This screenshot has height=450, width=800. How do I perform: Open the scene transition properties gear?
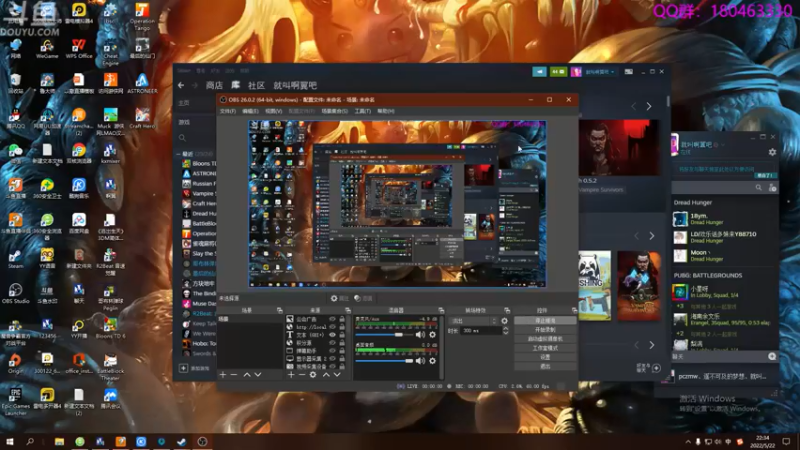pyautogui.click(x=505, y=321)
